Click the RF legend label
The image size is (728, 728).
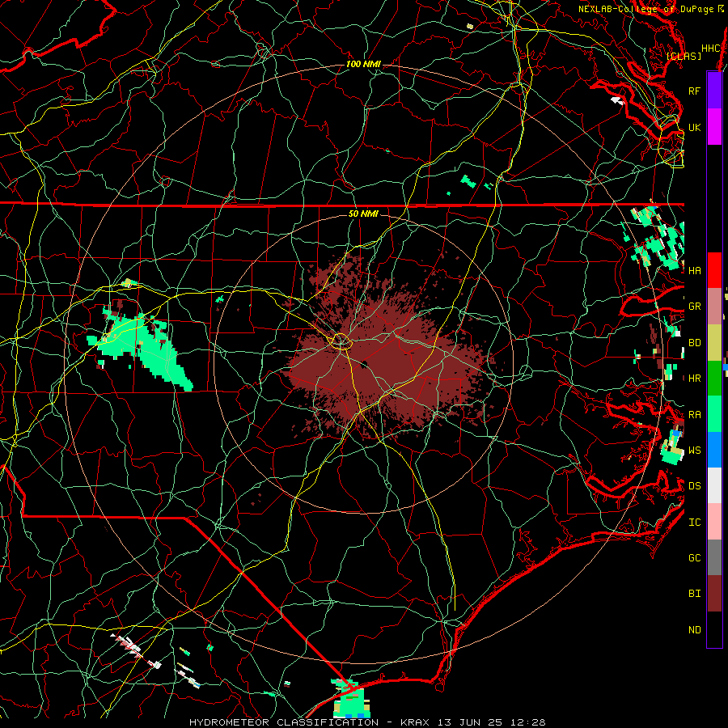tap(694, 91)
